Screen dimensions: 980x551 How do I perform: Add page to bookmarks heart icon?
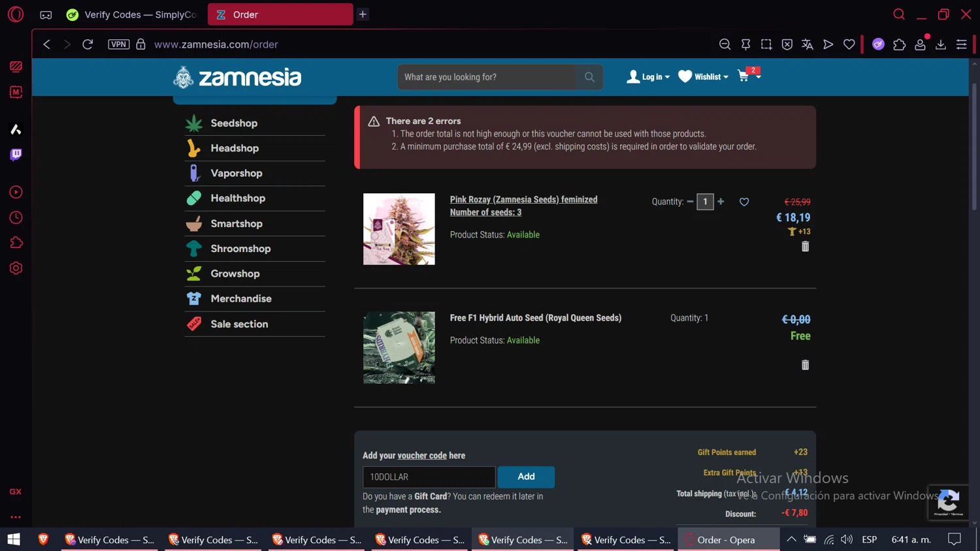pos(849,44)
